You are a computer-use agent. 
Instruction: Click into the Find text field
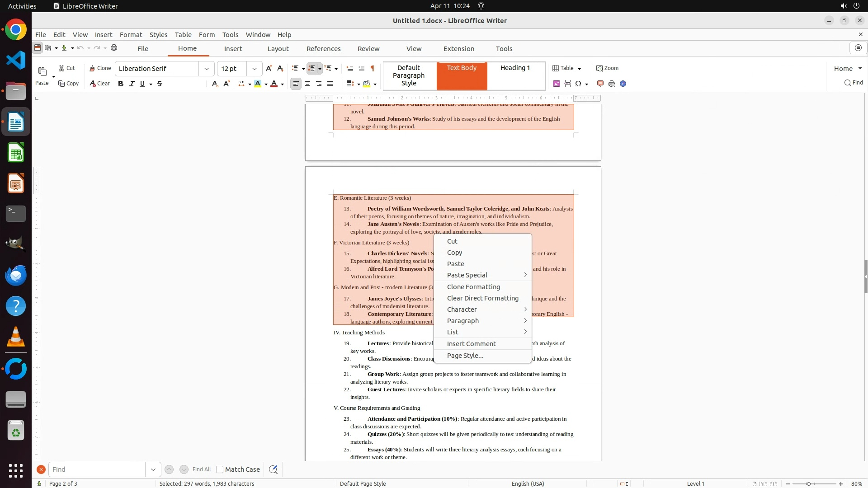(x=97, y=469)
